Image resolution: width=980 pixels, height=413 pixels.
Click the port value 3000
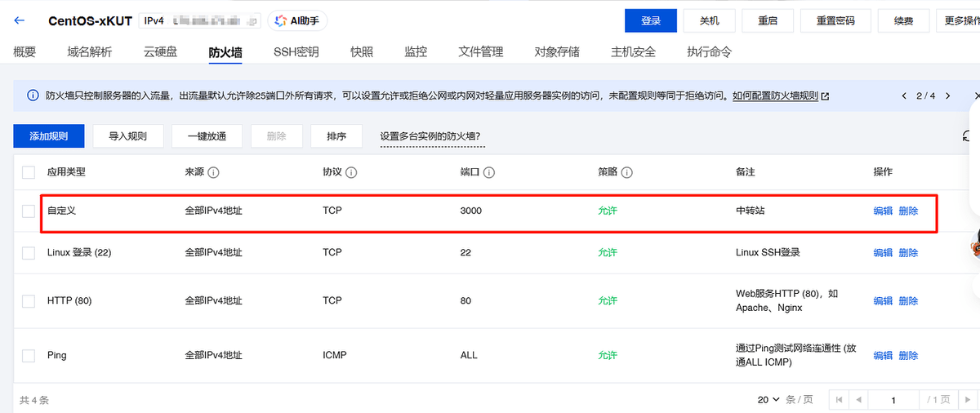tap(471, 211)
